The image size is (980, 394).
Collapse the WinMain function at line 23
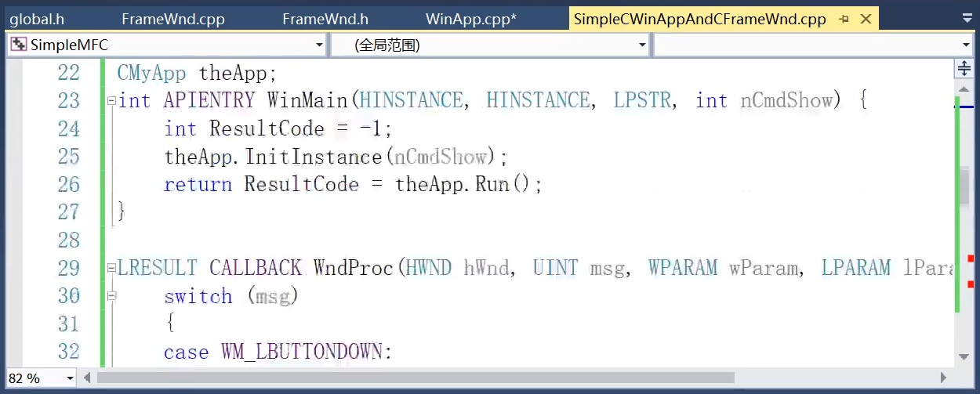(x=111, y=101)
